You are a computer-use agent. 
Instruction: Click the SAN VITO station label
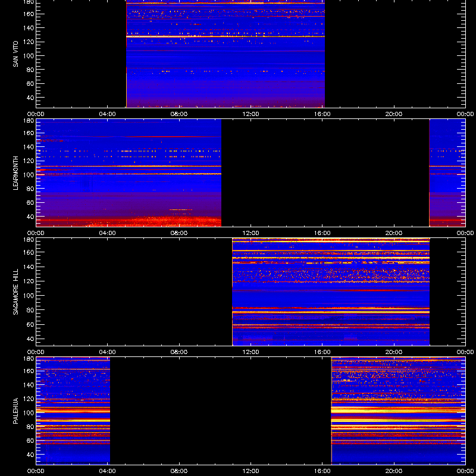(15, 54)
